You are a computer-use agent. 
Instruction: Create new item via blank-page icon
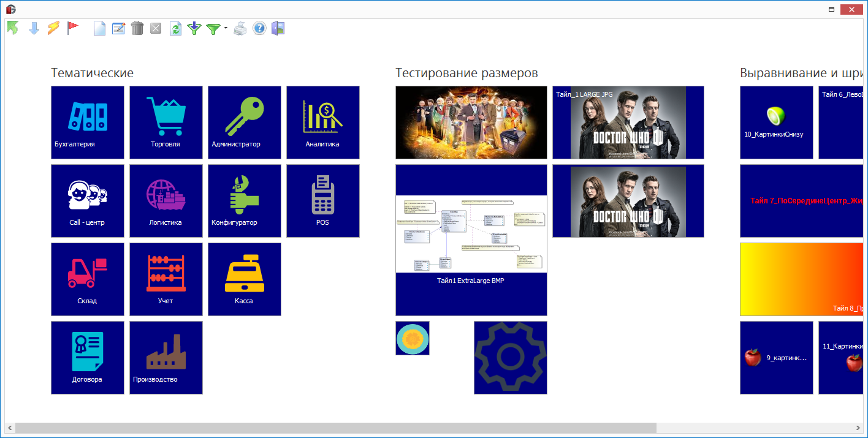point(99,28)
